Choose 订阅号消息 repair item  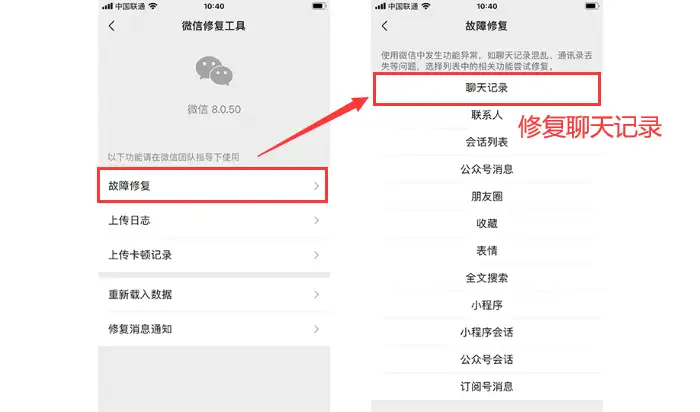487,387
